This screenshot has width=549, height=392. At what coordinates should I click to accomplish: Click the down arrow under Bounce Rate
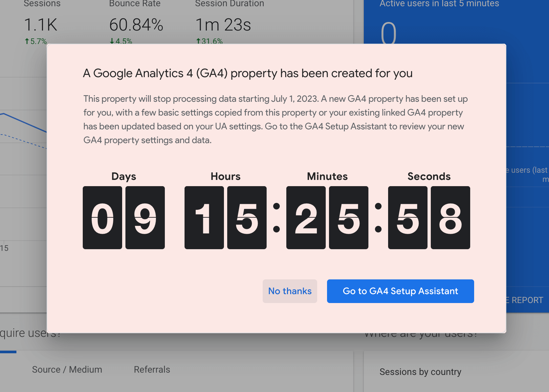pos(112,41)
